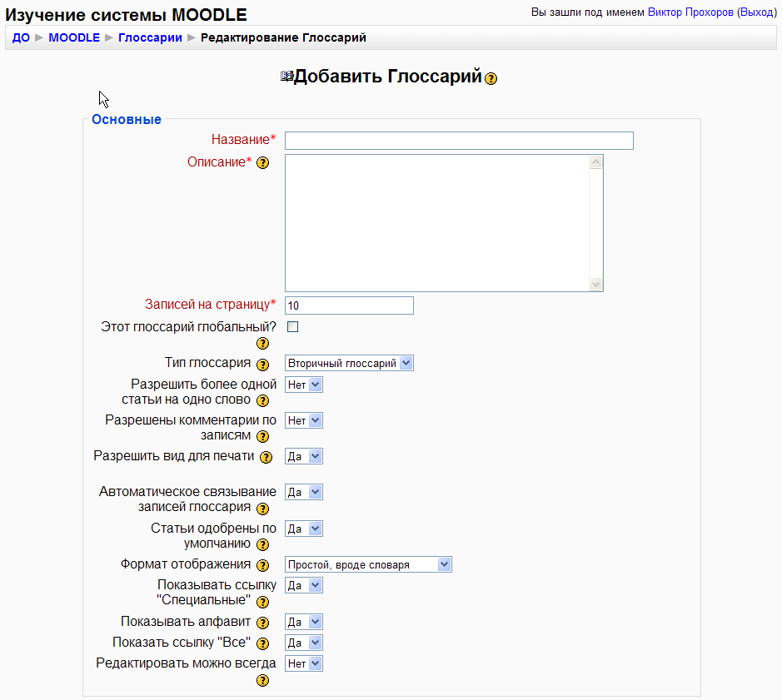Click the Название text field

459,141
